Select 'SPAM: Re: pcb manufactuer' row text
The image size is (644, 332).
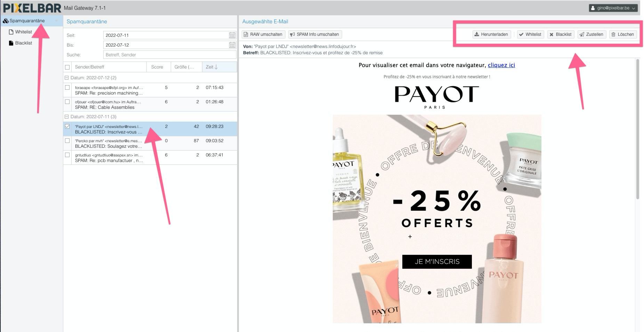click(109, 161)
